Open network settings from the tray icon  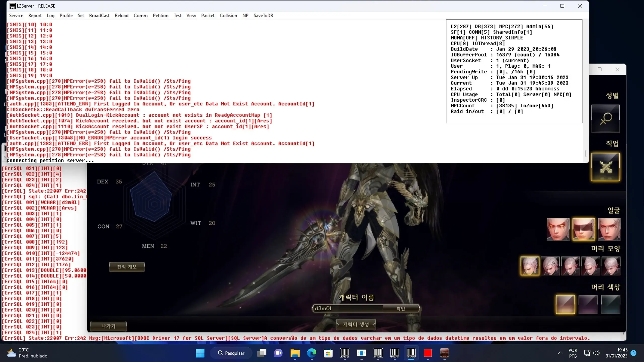pyautogui.click(x=587, y=353)
